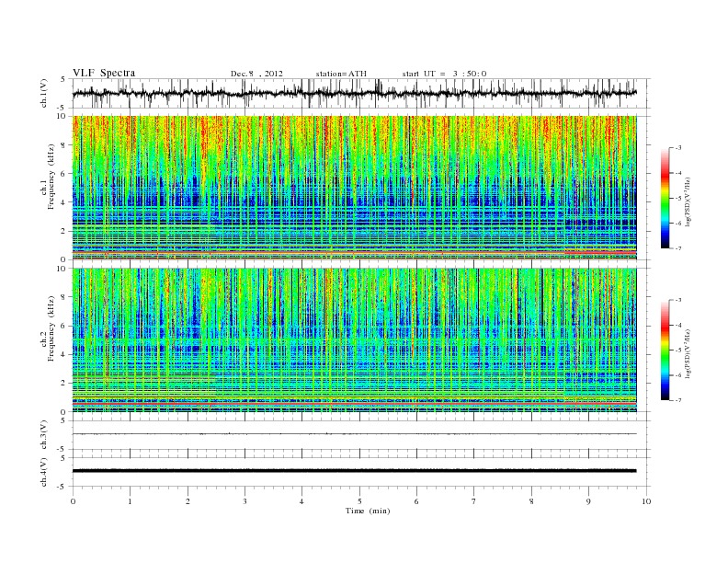Click the ch.1 'Frequency (kHz)' axis label
This screenshot has width=728, height=563.
pyautogui.click(x=51, y=177)
